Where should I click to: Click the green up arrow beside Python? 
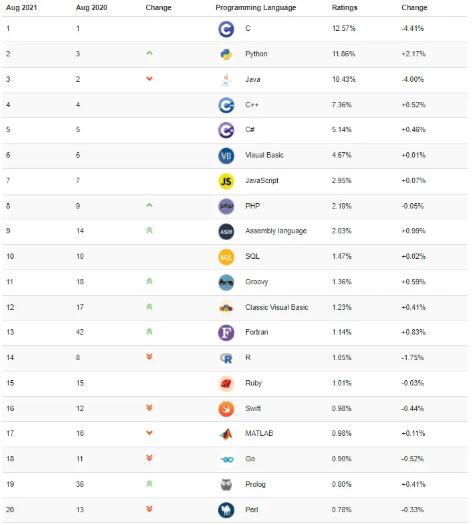pyautogui.click(x=149, y=53)
